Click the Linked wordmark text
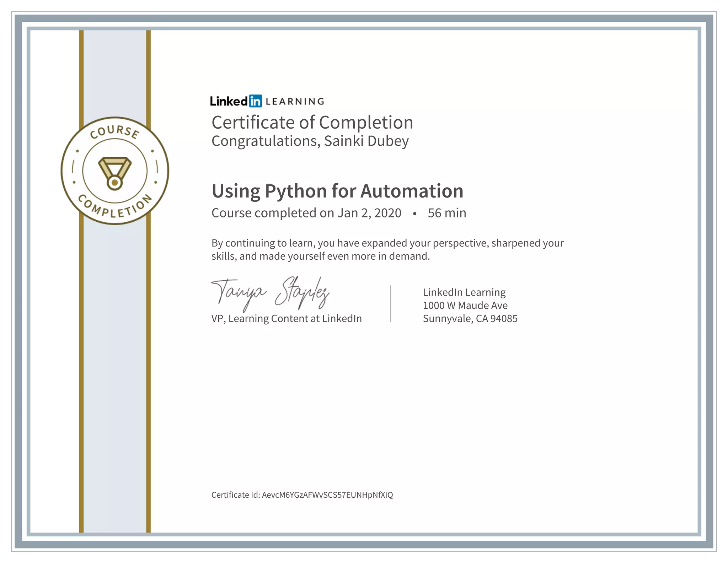 point(229,101)
